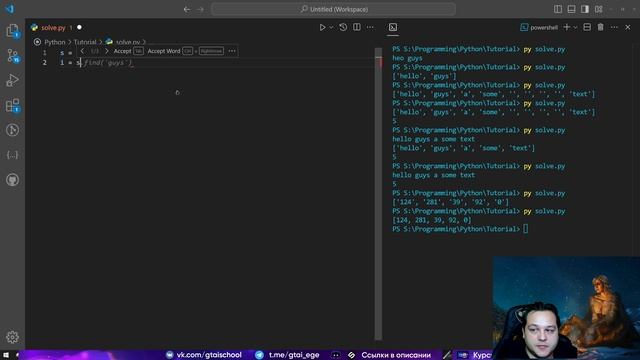Image resolution: width=640 pixels, height=360 pixels.
Task: Toggle the secondary side bar layout
Action: (x=585, y=9)
